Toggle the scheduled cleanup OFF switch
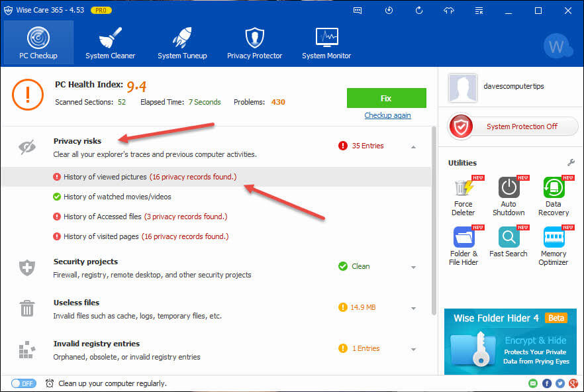 (x=23, y=383)
